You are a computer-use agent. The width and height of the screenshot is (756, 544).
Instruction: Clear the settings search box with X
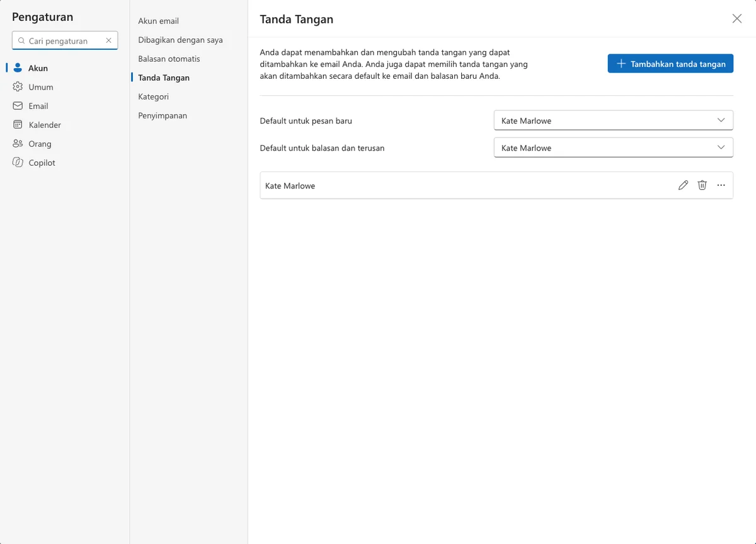click(x=108, y=40)
